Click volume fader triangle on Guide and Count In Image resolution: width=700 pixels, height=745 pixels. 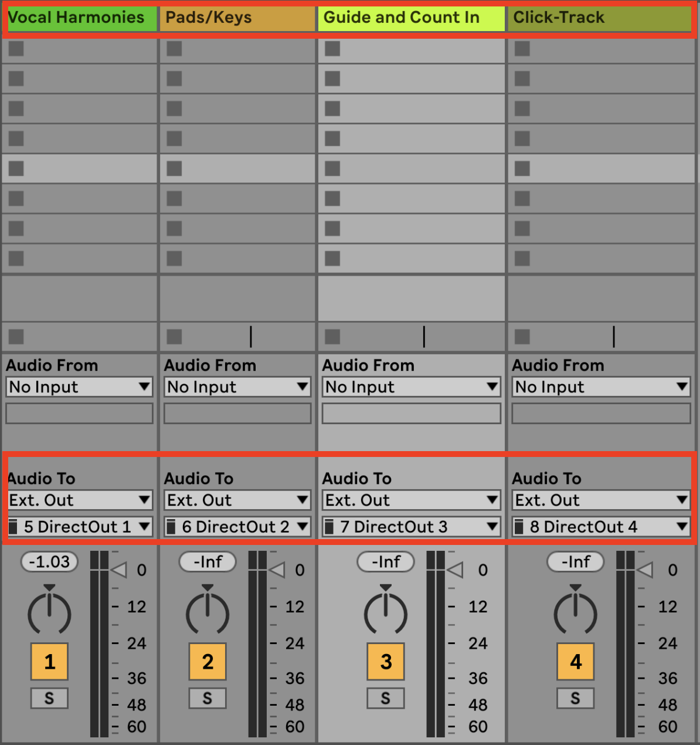click(x=455, y=570)
